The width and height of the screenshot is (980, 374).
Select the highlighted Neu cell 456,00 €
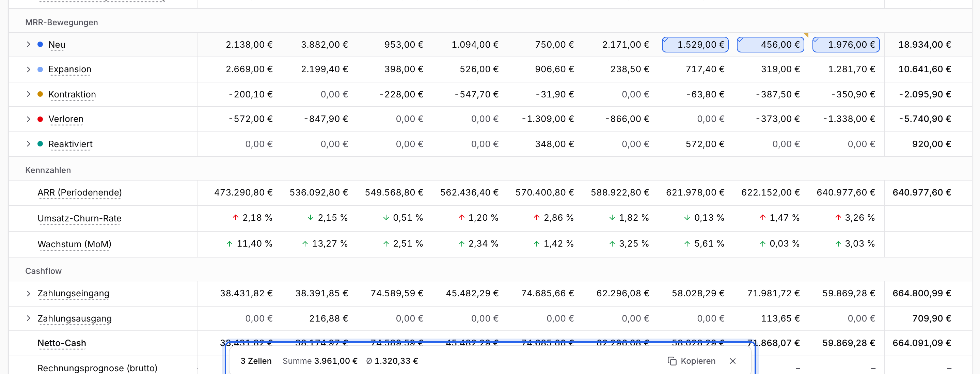pos(770,45)
